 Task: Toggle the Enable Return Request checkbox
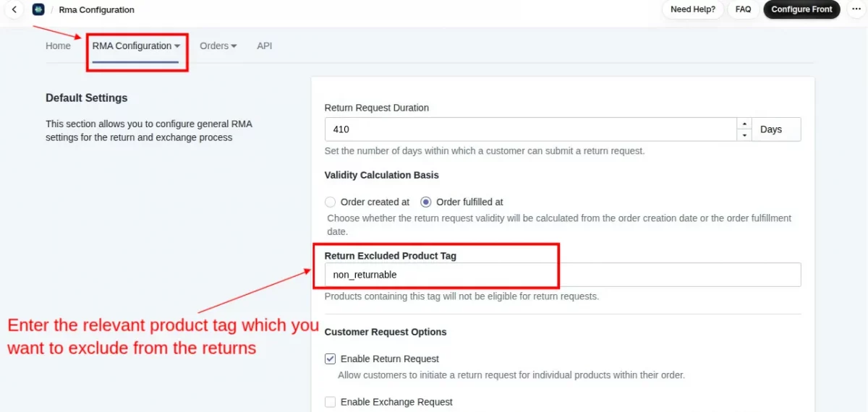click(x=330, y=359)
